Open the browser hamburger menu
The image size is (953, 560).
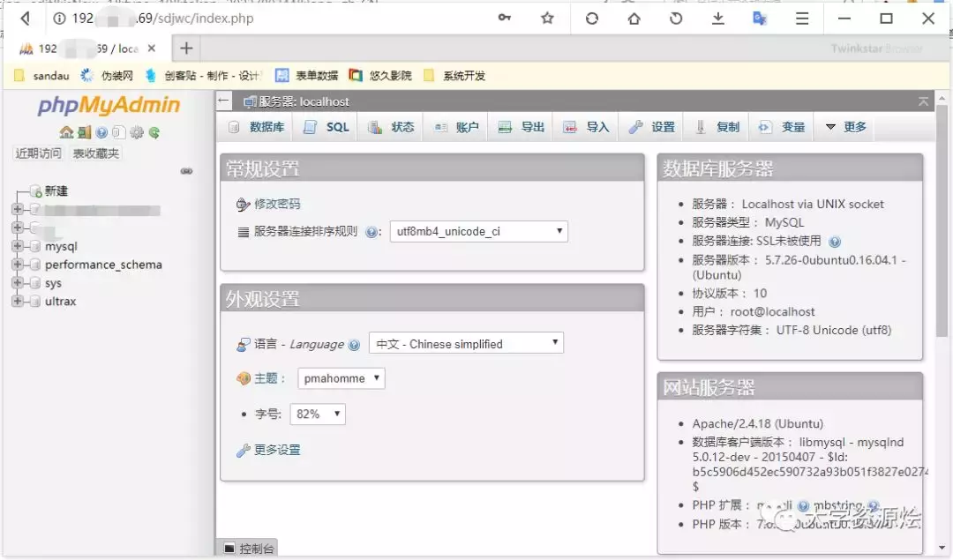tap(802, 19)
